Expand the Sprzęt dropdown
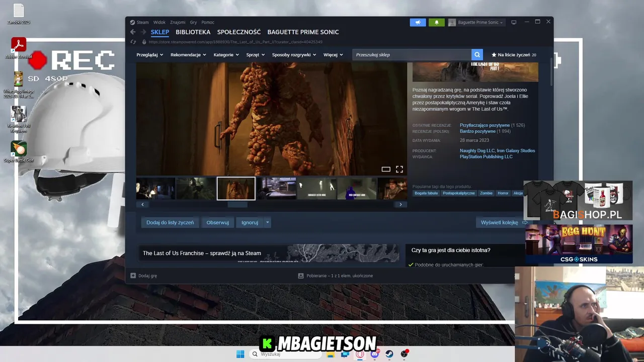This screenshot has width=644, height=362. pos(256,55)
